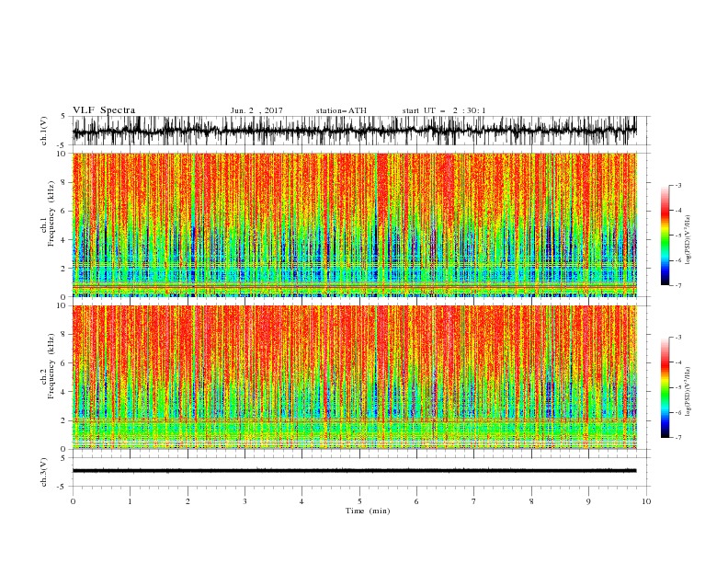Click the '-5' tick on ch.1 color bar
This screenshot has width=728, height=563.
coord(677,236)
